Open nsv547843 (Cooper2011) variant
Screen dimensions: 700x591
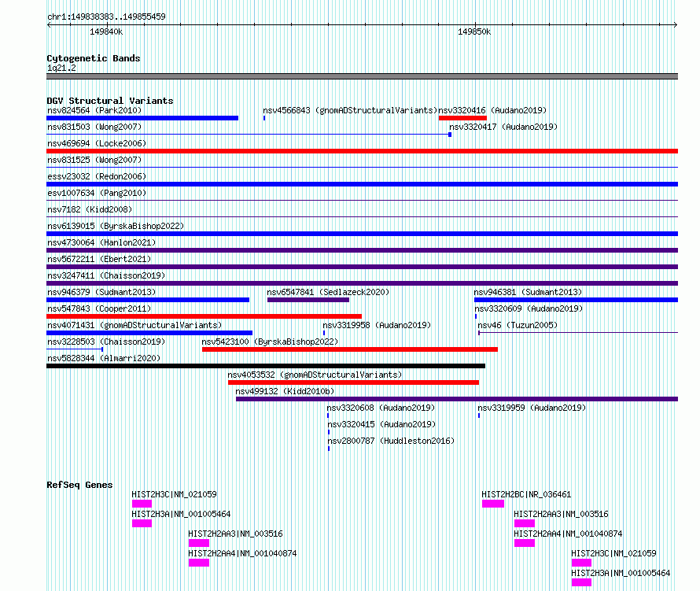[x=99, y=308]
